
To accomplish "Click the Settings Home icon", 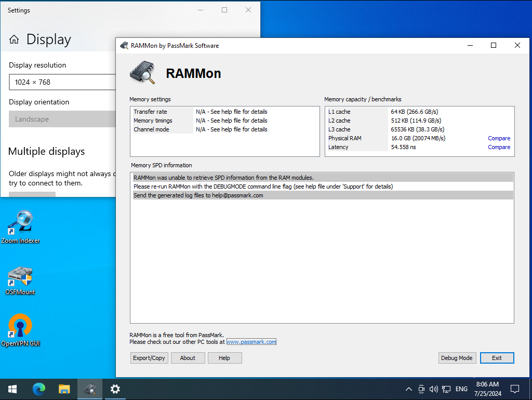I will pos(14,39).
